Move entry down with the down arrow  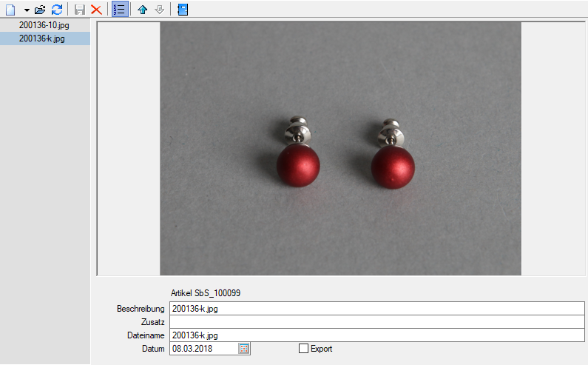coord(159,10)
